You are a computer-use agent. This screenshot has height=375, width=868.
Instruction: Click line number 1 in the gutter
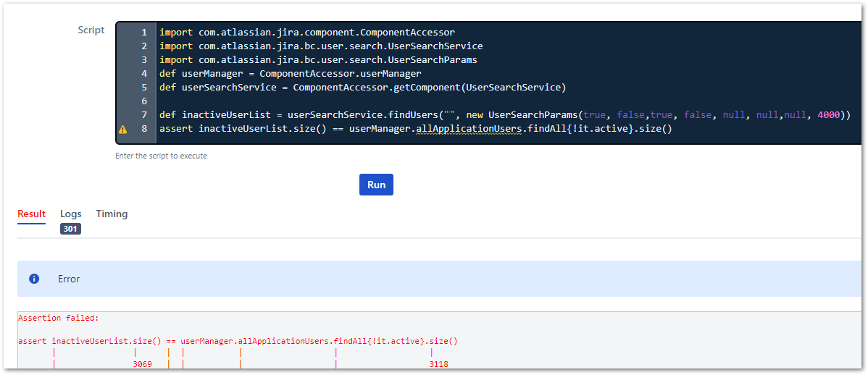(x=144, y=32)
